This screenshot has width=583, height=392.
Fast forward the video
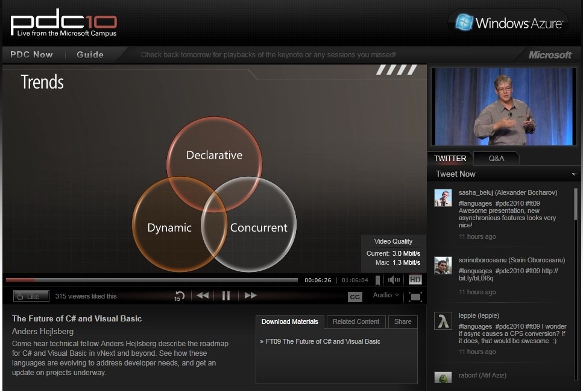(250, 296)
